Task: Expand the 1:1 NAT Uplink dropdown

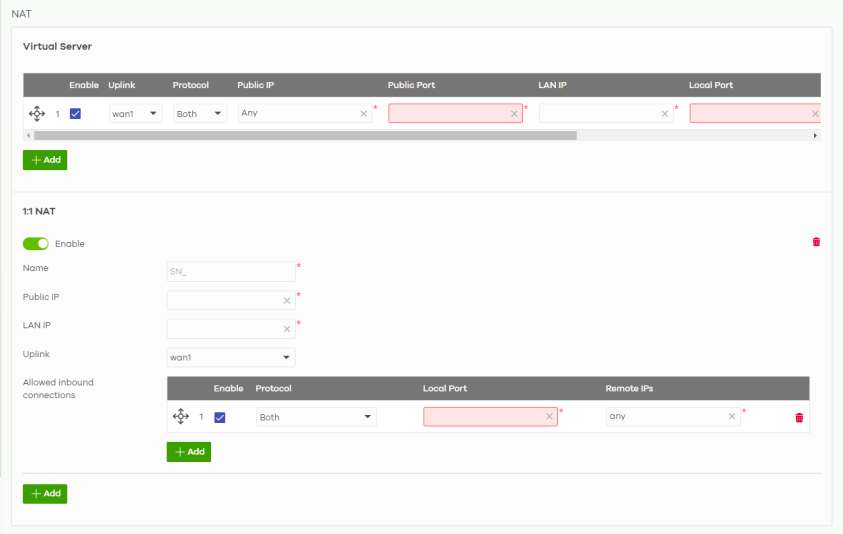Action: click(231, 357)
